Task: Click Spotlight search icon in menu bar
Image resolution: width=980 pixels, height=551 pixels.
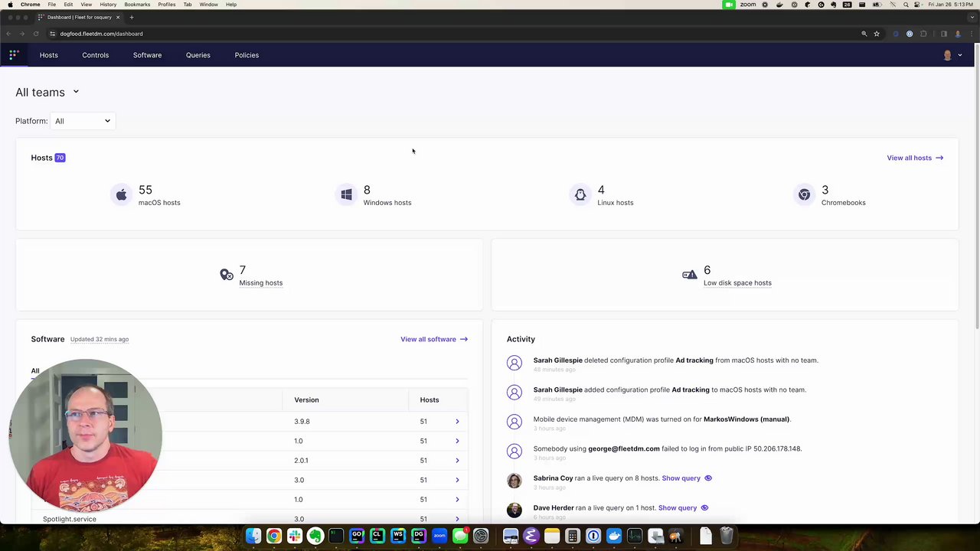Action: pos(906,5)
